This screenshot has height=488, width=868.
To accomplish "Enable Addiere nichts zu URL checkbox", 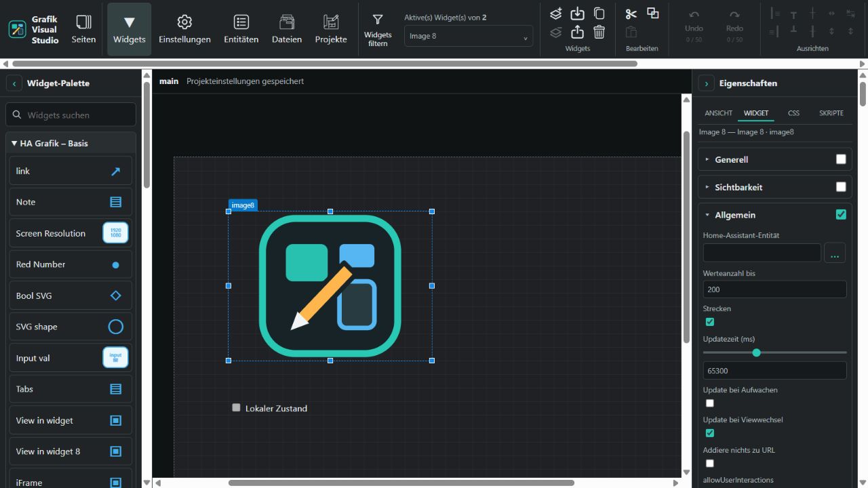I will tap(710, 464).
